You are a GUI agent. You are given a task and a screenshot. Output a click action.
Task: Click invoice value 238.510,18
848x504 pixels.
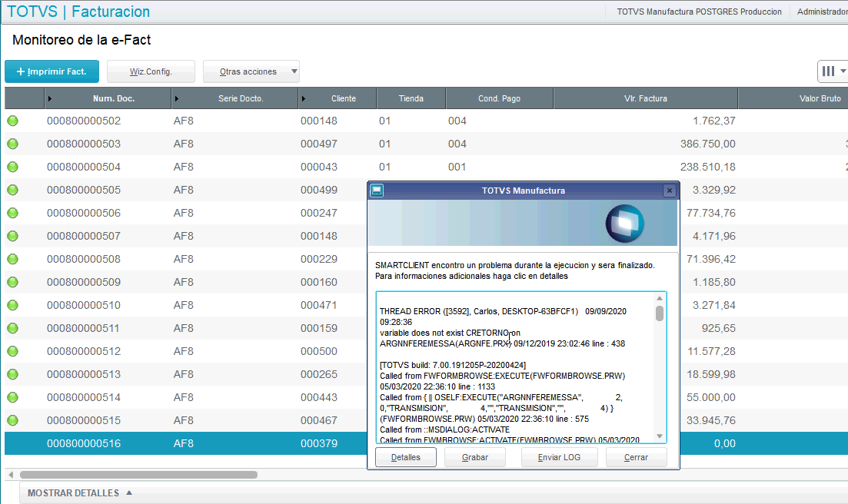[708, 167]
